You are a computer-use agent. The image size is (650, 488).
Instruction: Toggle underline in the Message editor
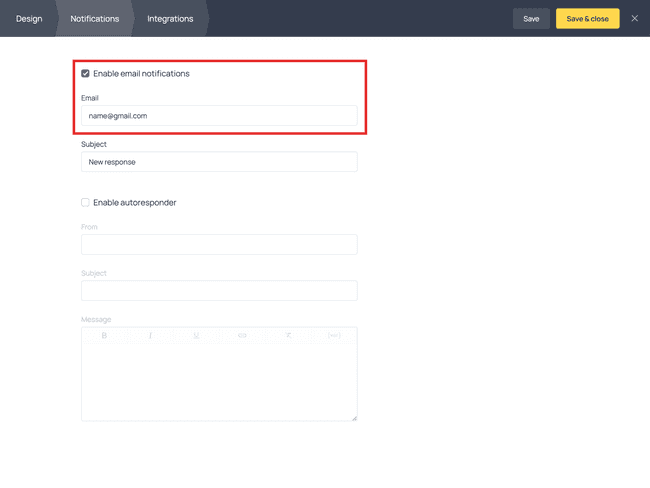[196, 335]
